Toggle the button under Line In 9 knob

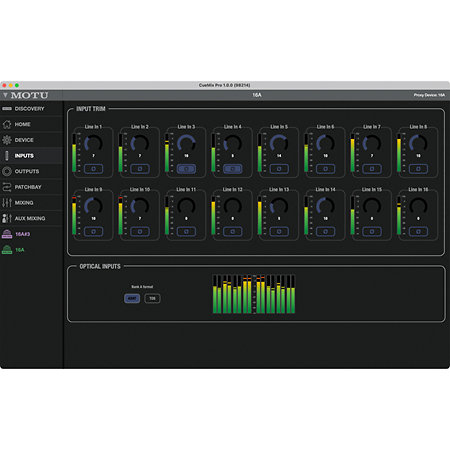click(93, 231)
